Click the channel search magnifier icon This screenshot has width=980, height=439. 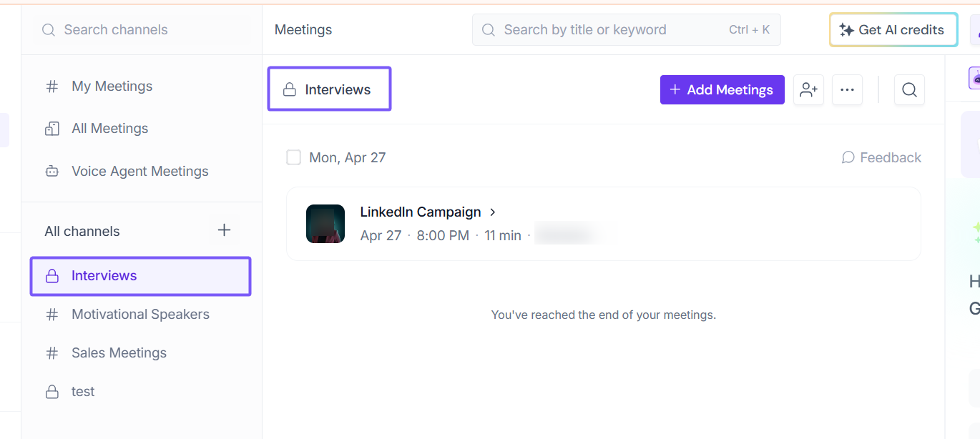[x=909, y=89]
